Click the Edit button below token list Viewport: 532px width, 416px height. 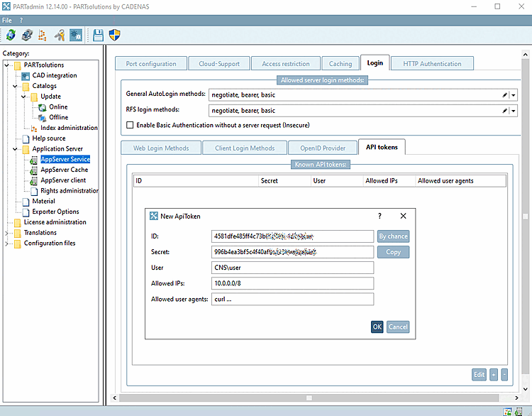479,375
